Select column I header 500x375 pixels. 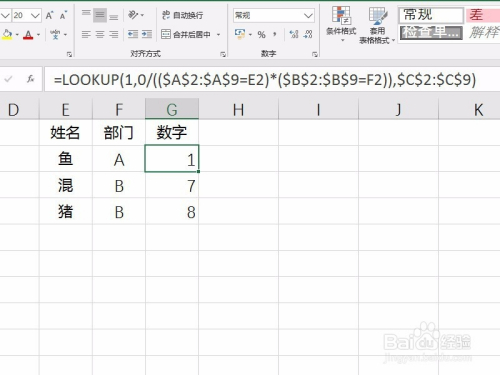coord(318,110)
